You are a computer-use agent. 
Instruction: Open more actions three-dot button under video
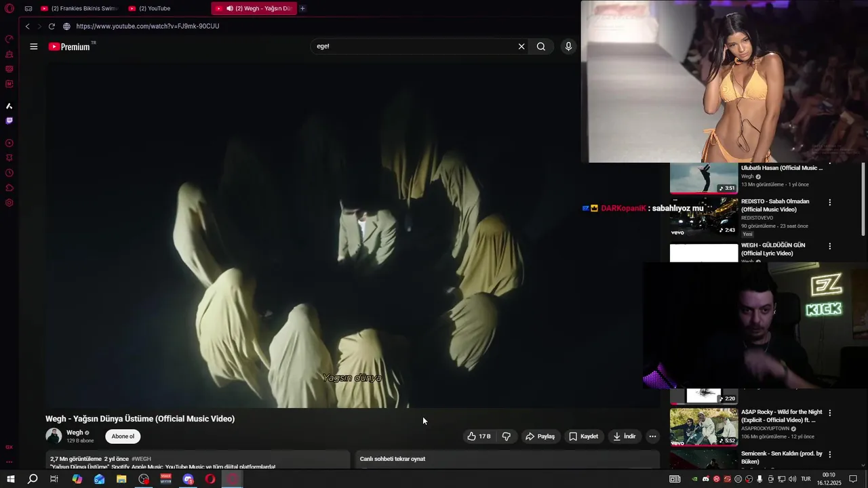pos(652,436)
